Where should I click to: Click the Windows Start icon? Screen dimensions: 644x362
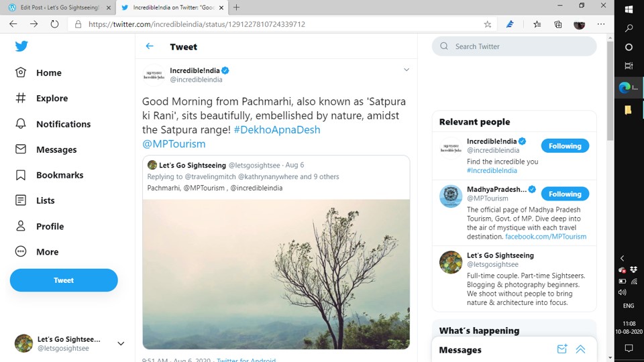coord(629,9)
